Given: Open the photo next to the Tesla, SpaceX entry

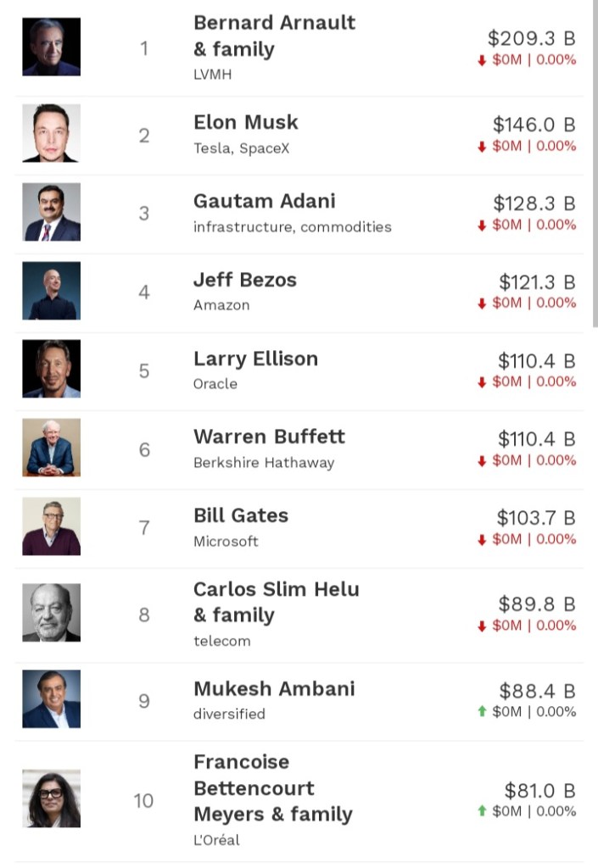Looking at the screenshot, I should coord(52,133).
